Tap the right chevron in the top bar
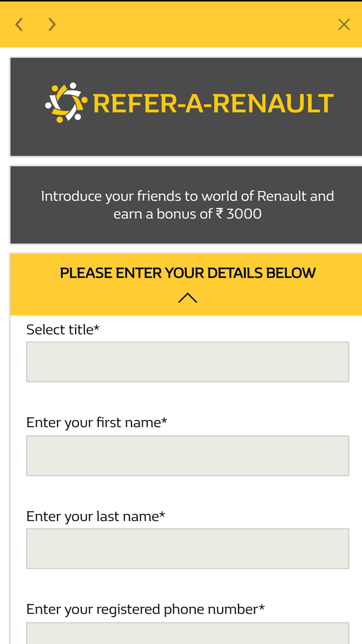Image resolution: width=362 pixels, height=644 pixels. coord(51,24)
